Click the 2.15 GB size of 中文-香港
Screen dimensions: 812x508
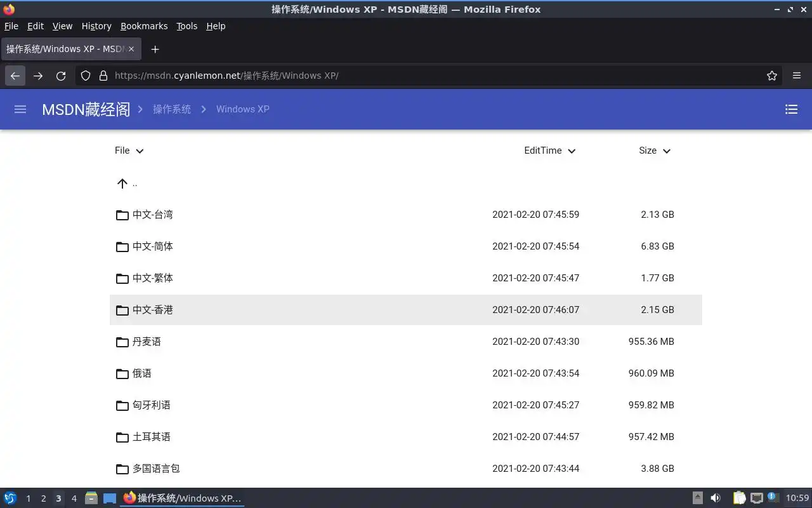[x=657, y=310]
